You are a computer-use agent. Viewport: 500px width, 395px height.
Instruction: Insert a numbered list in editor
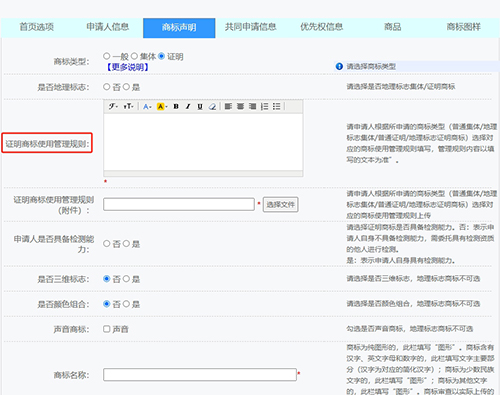[264, 106]
